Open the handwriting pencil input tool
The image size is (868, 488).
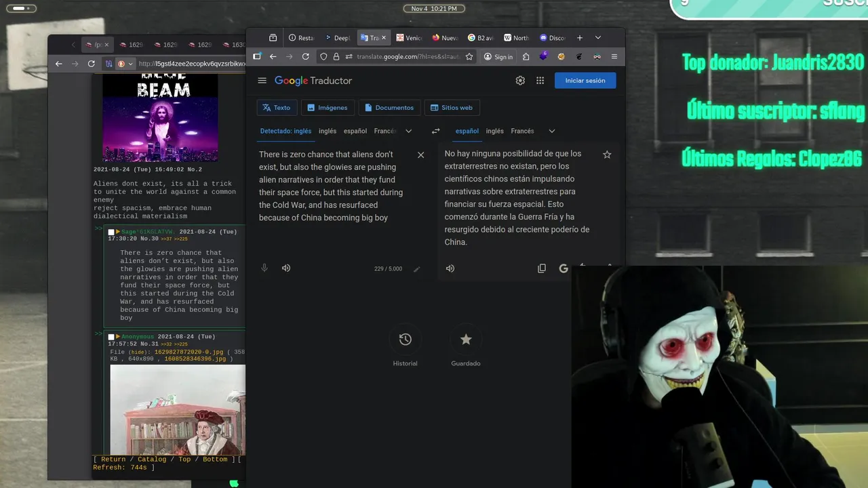point(417,268)
